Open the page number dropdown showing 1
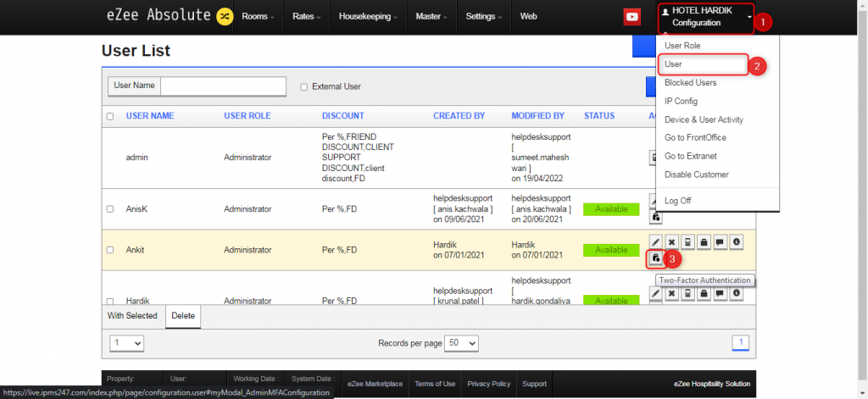Screen dimensions: 868x399 coord(127,343)
